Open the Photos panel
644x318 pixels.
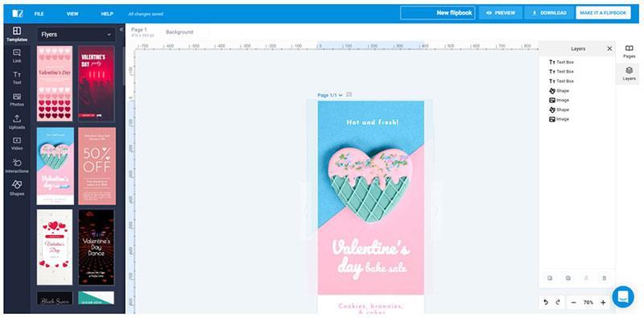pyautogui.click(x=17, y=100)
